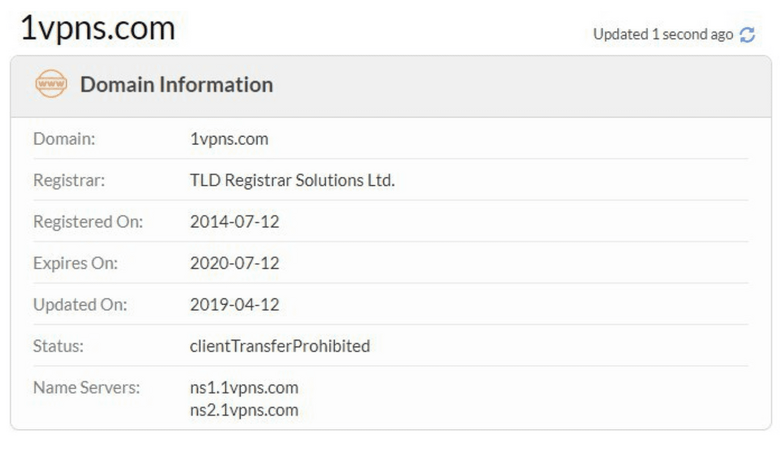Screen dimensions: 780x450
Task: Click the Status: field label
Action: click(58, 346)
